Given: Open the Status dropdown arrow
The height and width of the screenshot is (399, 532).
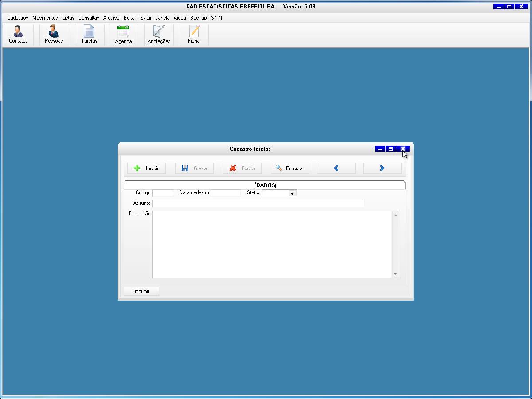Looking at the screenshot, I should pos(292,193).
